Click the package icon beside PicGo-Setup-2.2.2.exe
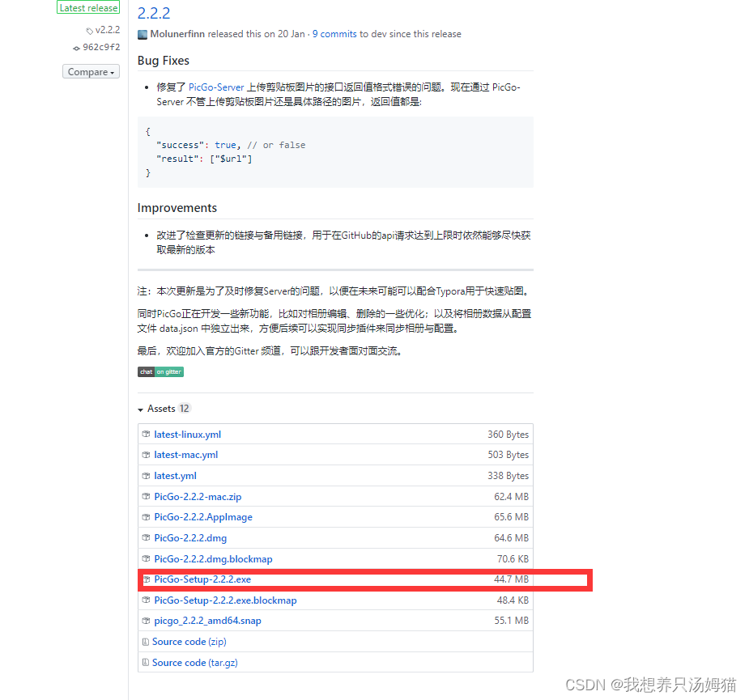 tap(147, 579)
